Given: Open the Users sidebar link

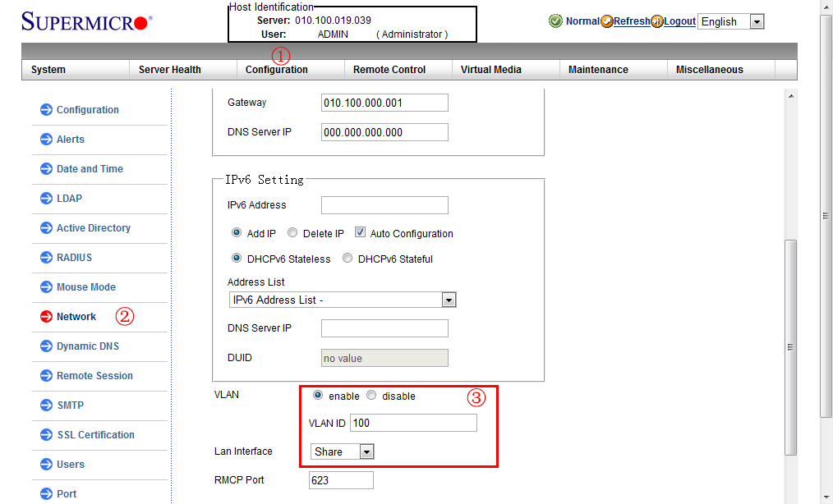Looking at the screenshot, I should (71, 464).
